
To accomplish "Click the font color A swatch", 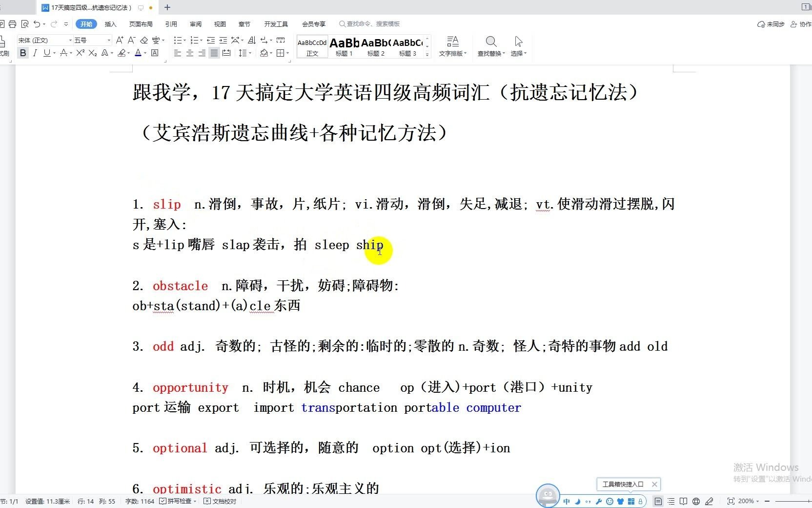I will pyautogui.click(x=138, y=53).
